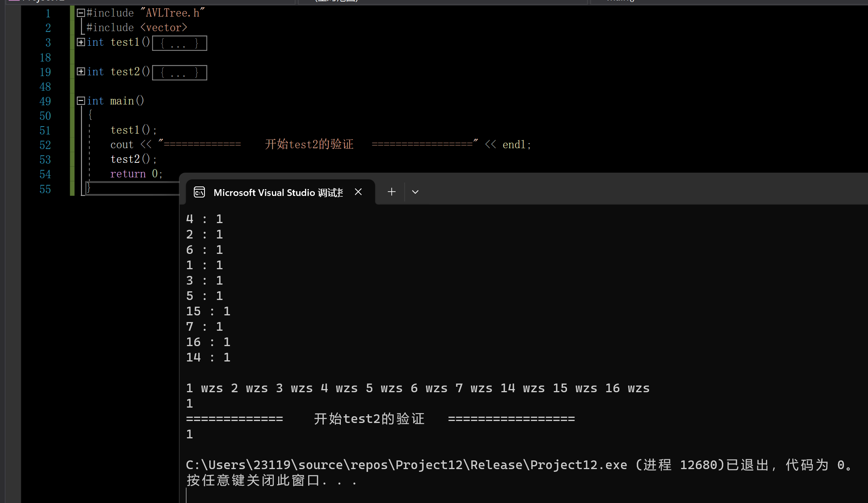Click the collapse icon for test2() function
This screenshot has width=868, height=503.
pos(80,71)
